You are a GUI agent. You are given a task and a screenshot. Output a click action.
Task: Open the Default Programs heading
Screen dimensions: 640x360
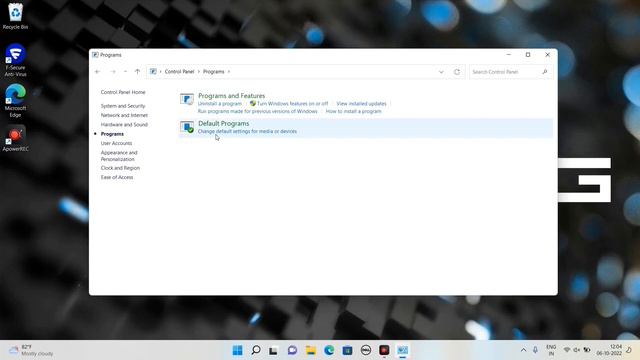point(223,123)
